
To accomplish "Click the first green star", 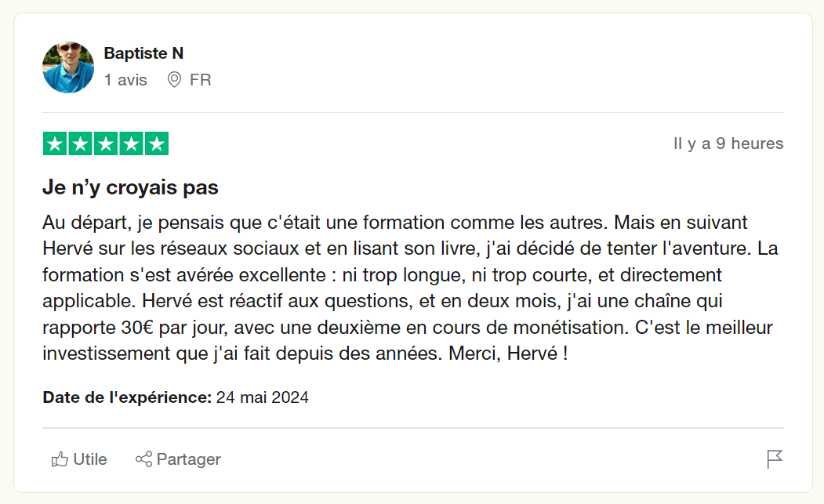I will (55, 143).
